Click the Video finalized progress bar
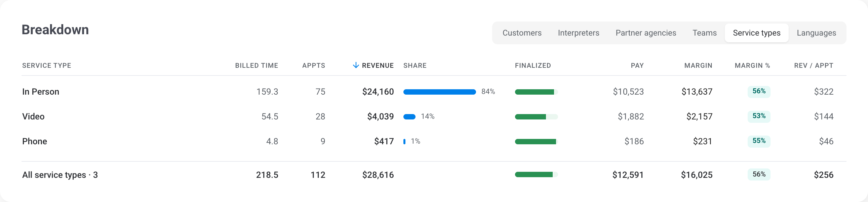This screenshot has height=202, width=868. tap(536, 117)
